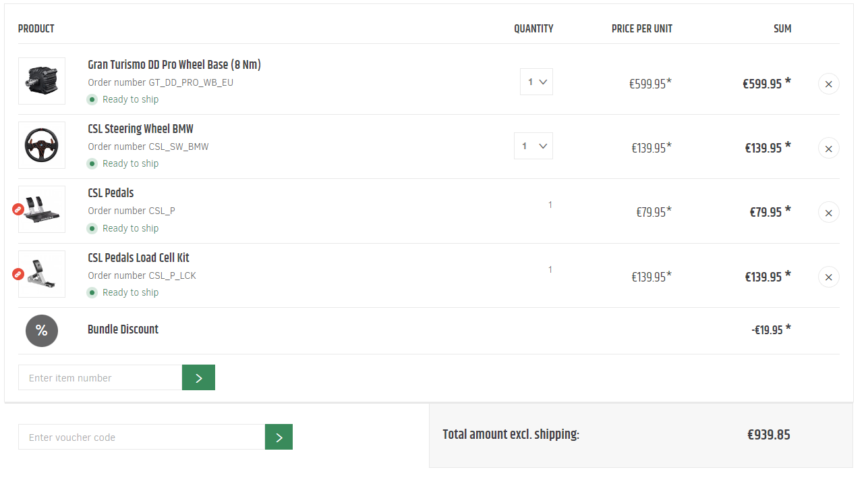Viewport: 868px width, 478px height.
Task: Open quantity dropdown for Gran Turismo Wheel Base
Action: tap(536, 82)
